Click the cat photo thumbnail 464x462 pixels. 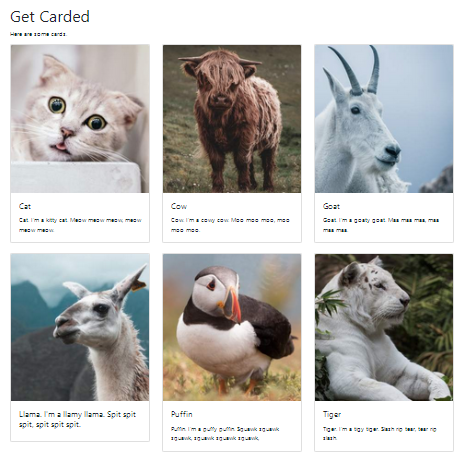pos(80,119)
